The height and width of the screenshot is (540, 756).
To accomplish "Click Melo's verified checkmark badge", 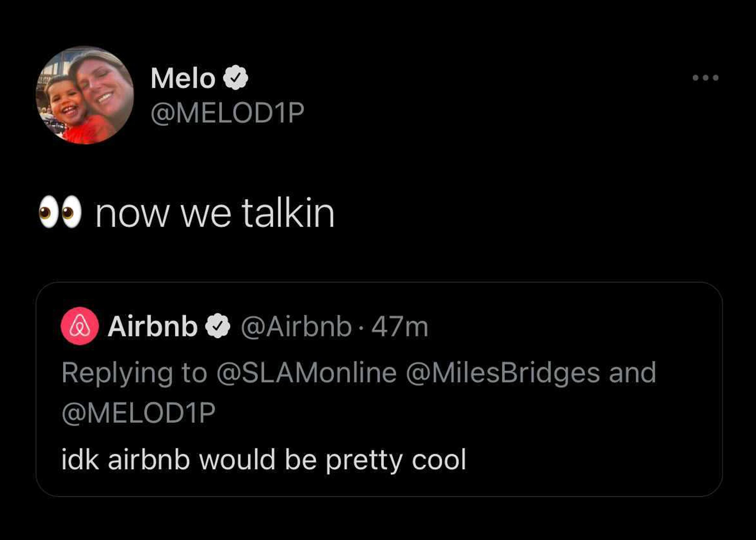I will [235, 78].
